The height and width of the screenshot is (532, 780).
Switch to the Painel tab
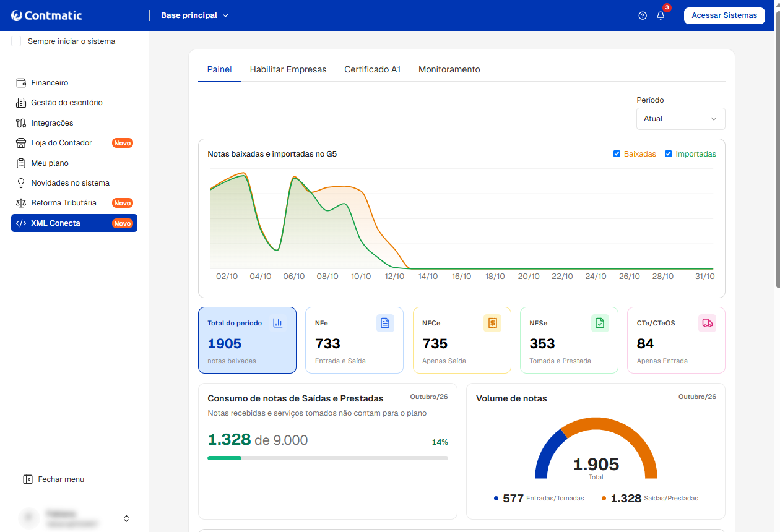tap(220, 69)
